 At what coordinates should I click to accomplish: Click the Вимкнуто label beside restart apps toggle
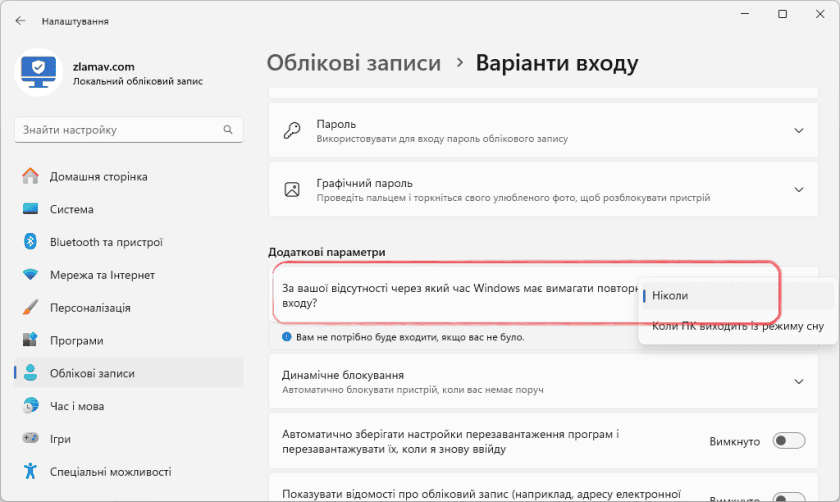click(734, 441)
